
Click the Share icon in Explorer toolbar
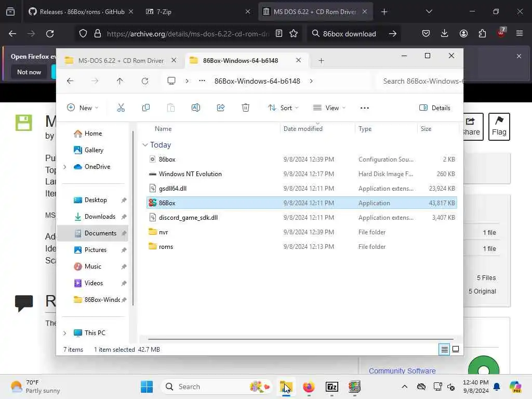coord(220,108)
